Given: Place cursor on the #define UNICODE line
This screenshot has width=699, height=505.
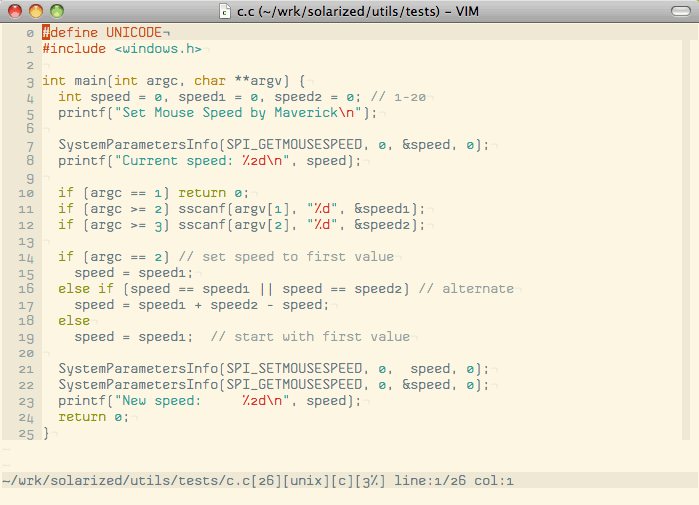Looking at the screenshot, I should coord(98,33).
